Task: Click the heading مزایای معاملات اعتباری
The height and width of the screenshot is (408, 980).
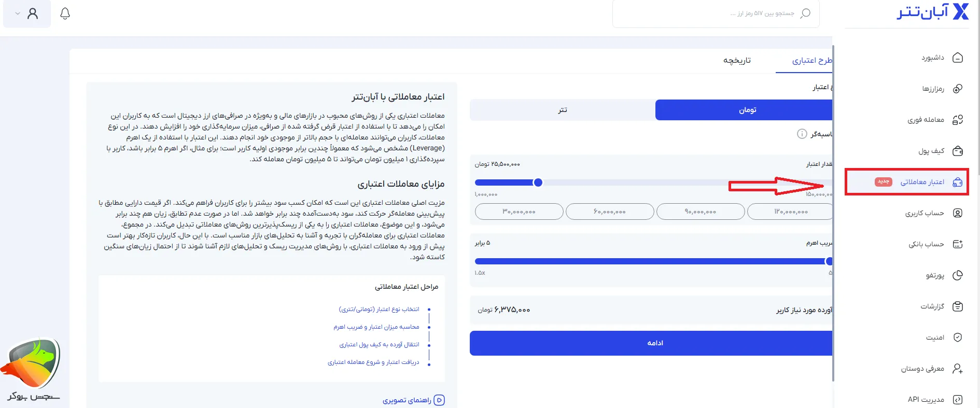Action: click(401, 184)
